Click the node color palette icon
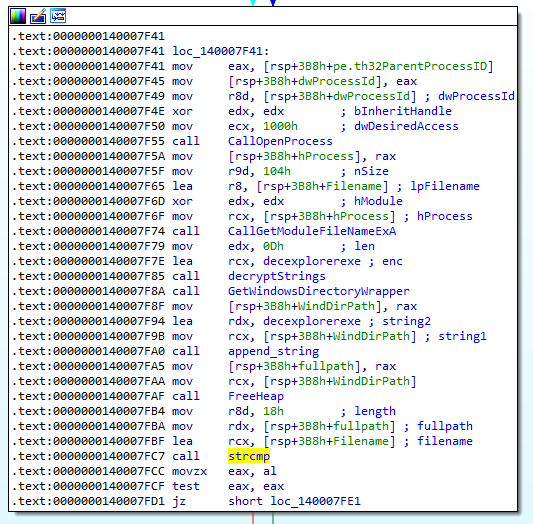533x524 pixels. [x=18, y=16]
